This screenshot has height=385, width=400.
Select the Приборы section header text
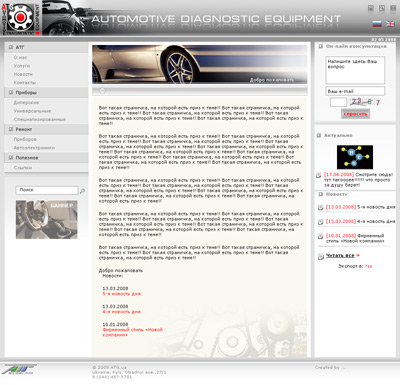26,92
